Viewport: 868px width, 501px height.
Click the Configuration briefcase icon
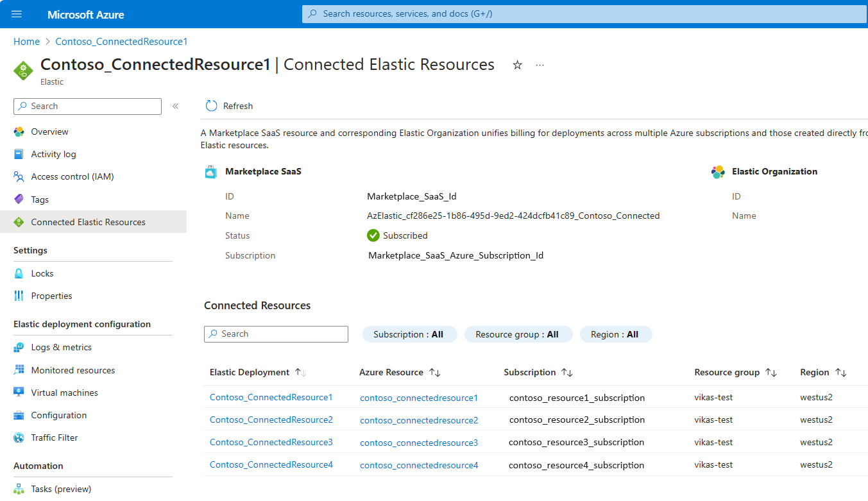(19, 415)
